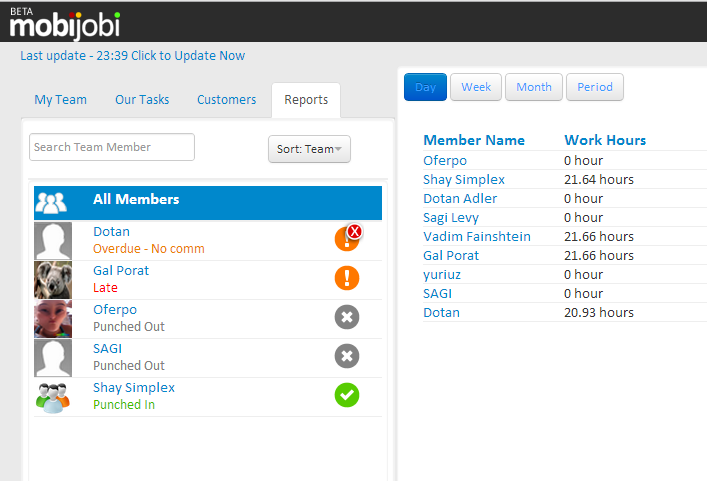
Task: Click the All Members group icon
Action: click(x=51, y=202)
